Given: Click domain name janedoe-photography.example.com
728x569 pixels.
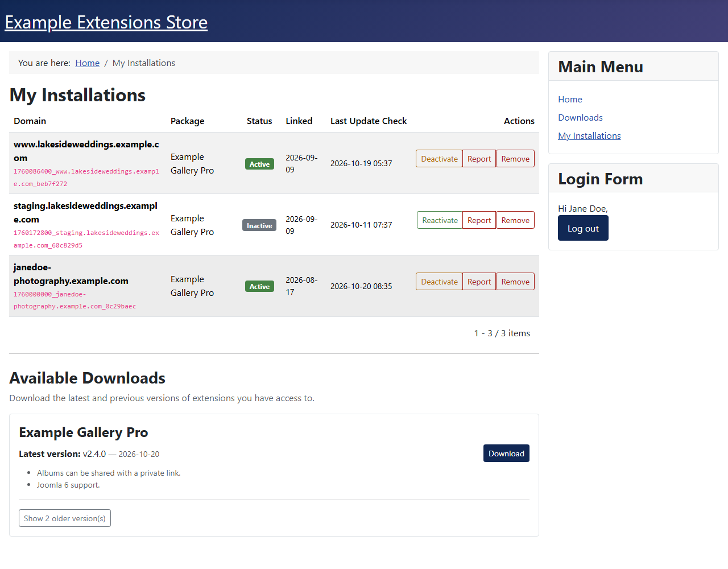Looking at the screenshot, I should click(71, 274).
